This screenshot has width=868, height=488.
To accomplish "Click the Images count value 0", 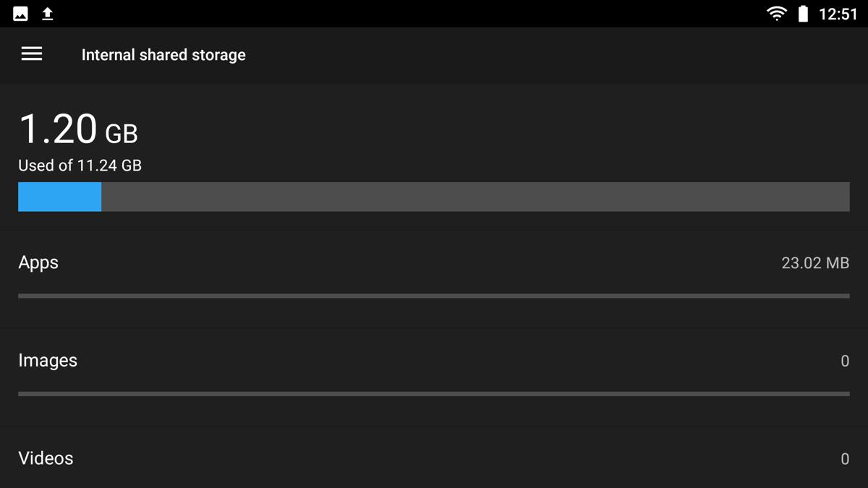I will pos(845,361).
